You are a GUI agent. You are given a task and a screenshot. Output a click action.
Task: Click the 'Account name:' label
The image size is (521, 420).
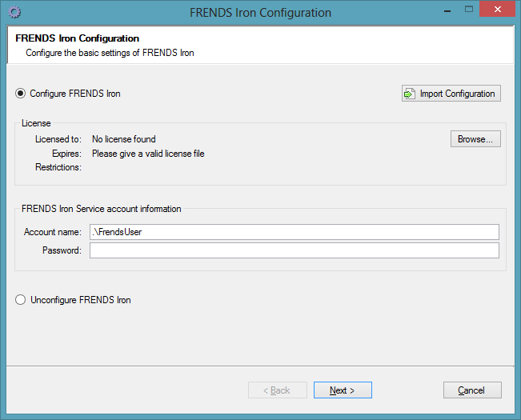pos(53,232)
